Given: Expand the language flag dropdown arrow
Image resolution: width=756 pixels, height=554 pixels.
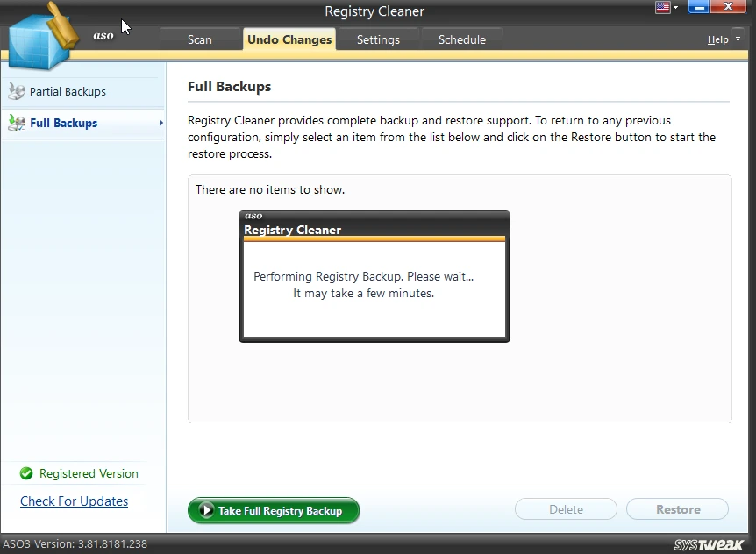Looking at the screenshot, I should [x=676, y=8].
